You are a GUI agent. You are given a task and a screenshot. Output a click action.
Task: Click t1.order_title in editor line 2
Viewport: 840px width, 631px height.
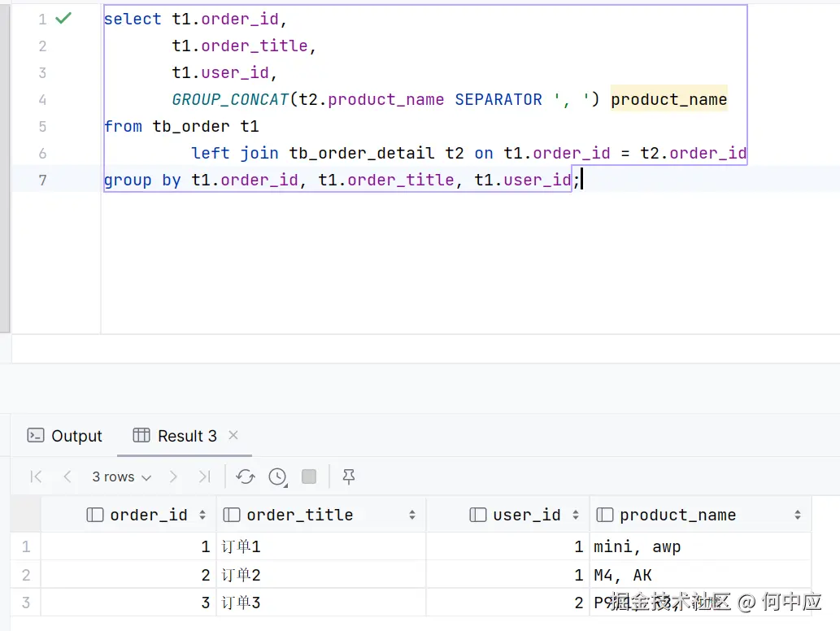pos(240,46)
